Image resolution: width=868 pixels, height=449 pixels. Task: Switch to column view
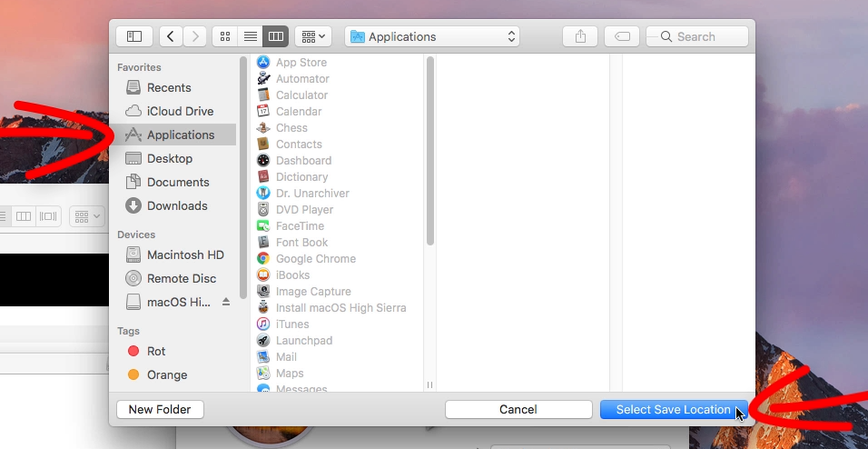coord(276,36)
